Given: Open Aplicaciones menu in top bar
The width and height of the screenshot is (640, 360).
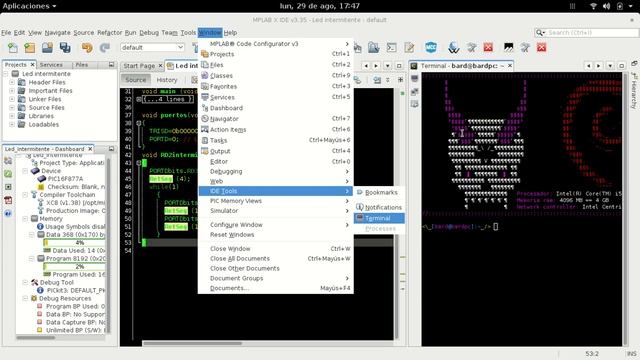Looking at the screenshot, I should tap(29, 6).
